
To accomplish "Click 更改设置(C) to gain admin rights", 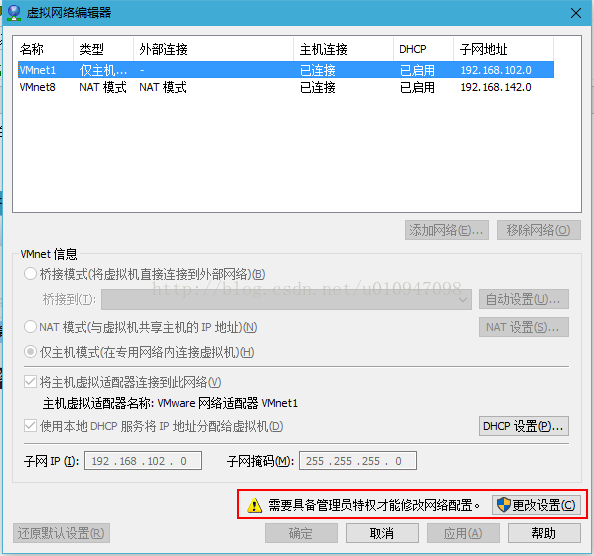I will click(536, 505).
